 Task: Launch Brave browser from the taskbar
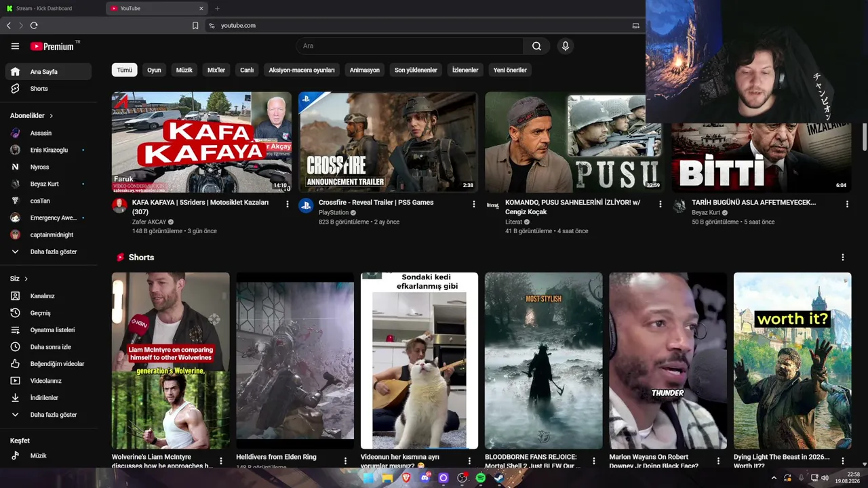(x=406, y=478)
